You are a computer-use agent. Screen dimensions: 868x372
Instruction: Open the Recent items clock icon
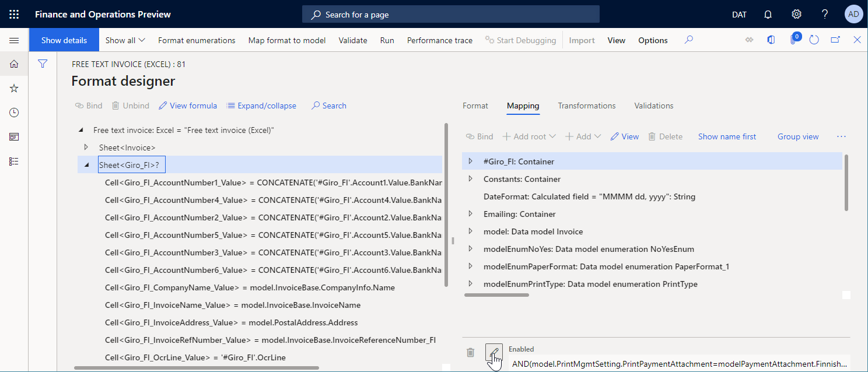pyautogui.click(x=14, y=112)
